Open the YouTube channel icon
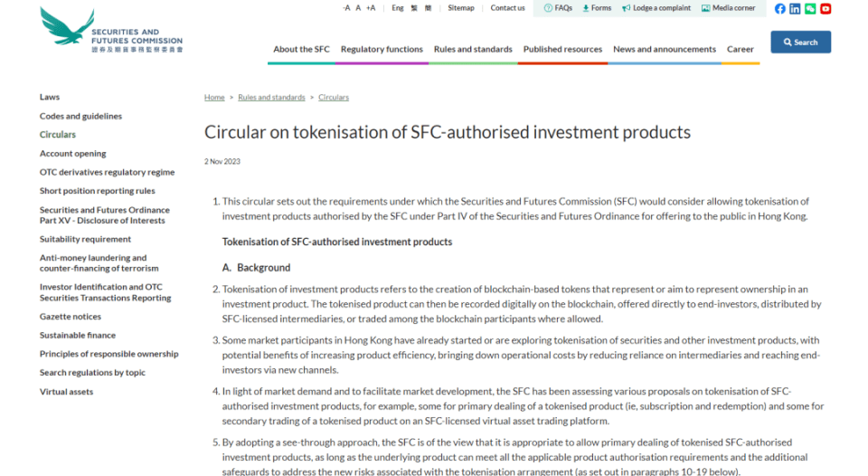Screen dimensions: 868x476 pyautogui.click(x=826, y=8)
